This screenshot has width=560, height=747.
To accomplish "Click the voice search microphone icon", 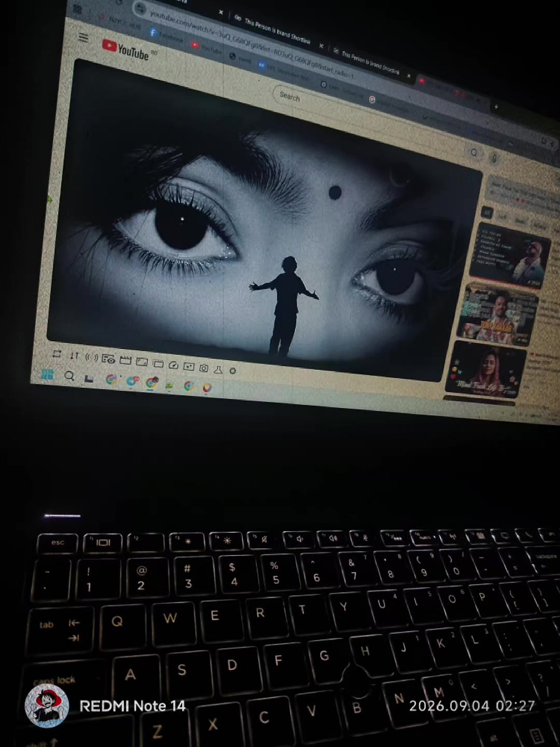I will (494, 158).
